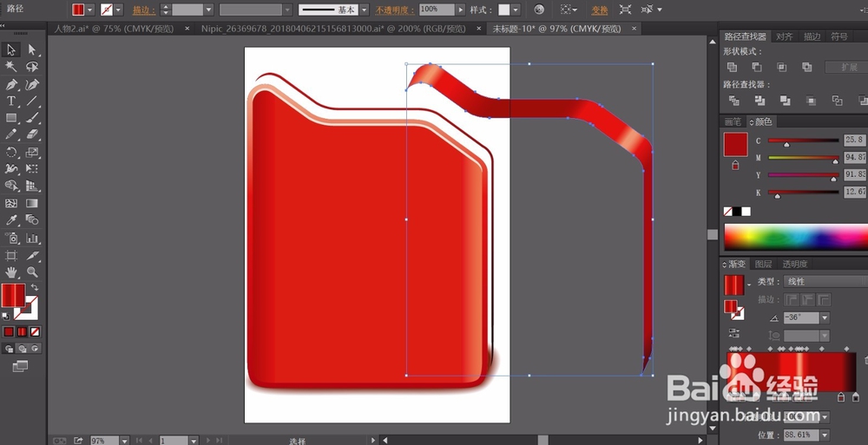The width and height of the screenshot is (868, 445).
Task: Switch to 描边 (Stroke) panel tab
Action: [x=812, y=36]
